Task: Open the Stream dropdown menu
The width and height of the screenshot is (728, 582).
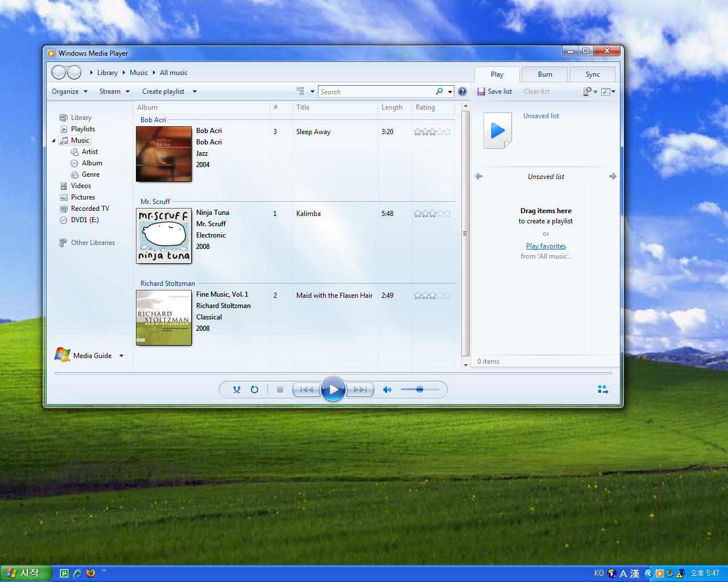Action: pos(114,92)
